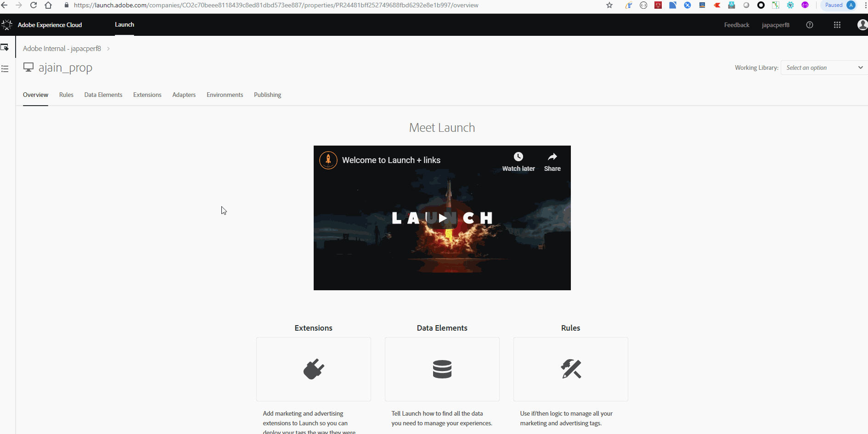Click the Watch later clock icon
This screenshot has height=434, width=868.
[x=519, y=157]
